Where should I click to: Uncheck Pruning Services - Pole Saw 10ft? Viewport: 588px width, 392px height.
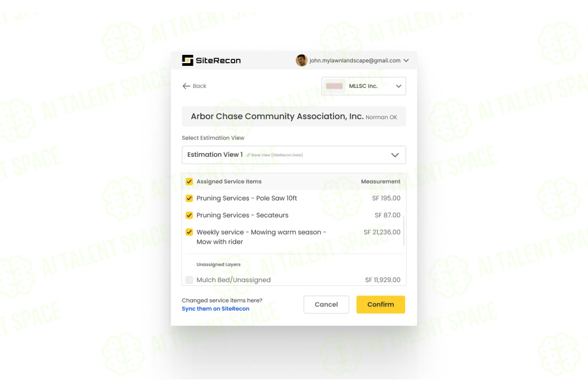tap(189, 198)
